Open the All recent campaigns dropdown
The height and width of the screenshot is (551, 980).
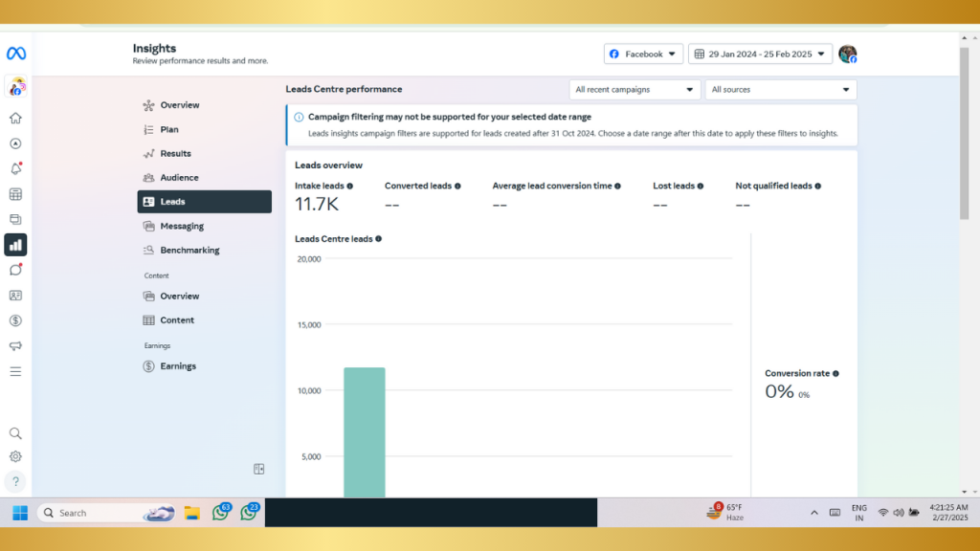point(635,90)
